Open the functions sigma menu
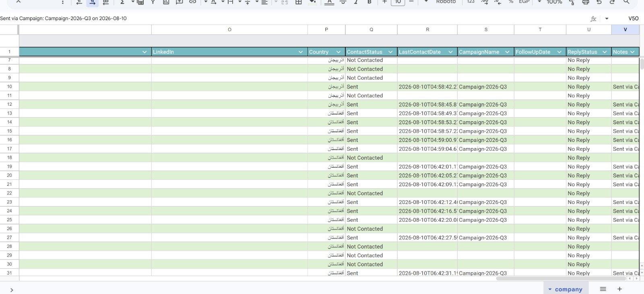 [x=122, y=2]
